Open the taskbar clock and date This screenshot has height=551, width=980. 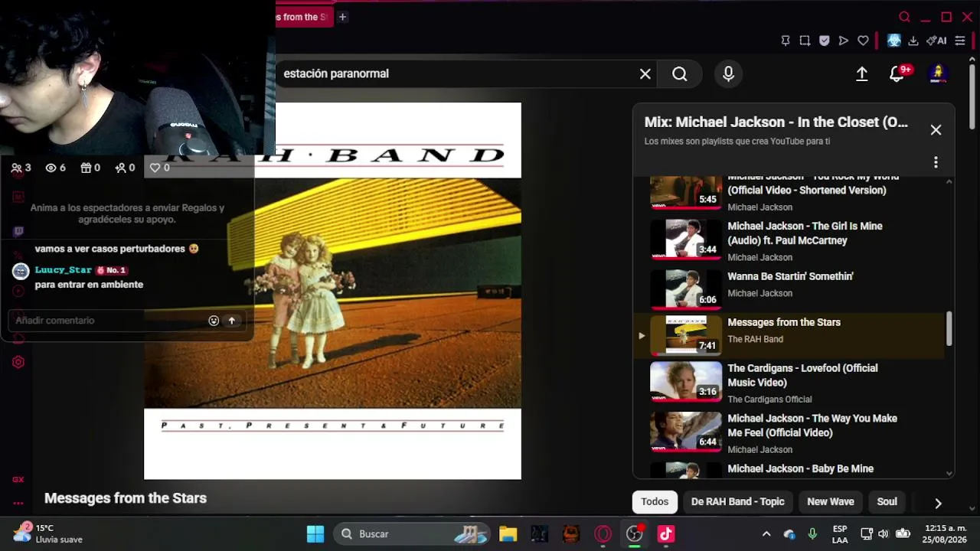(x=946, y=533)
